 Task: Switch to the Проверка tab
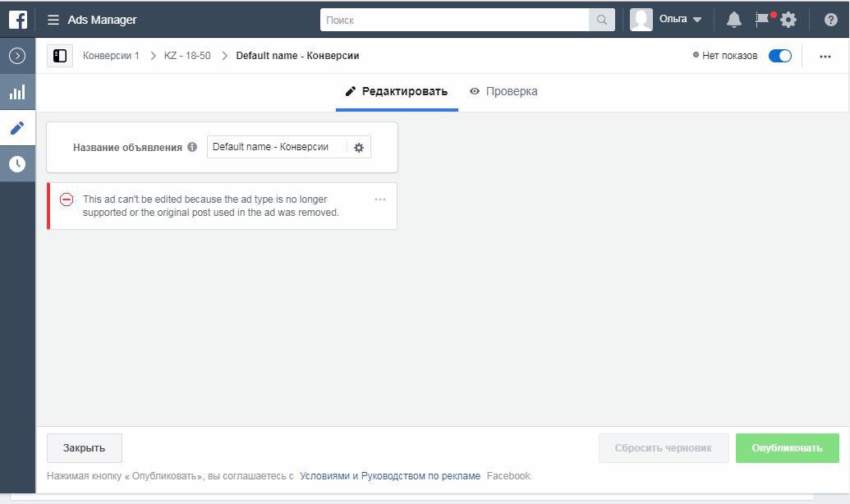point(503,92)
